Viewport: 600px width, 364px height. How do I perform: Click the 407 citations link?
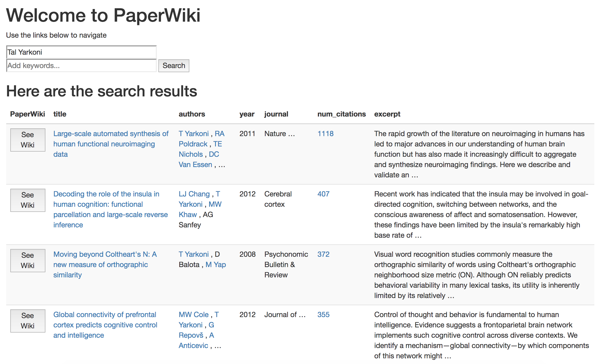(x=323, y=194)
